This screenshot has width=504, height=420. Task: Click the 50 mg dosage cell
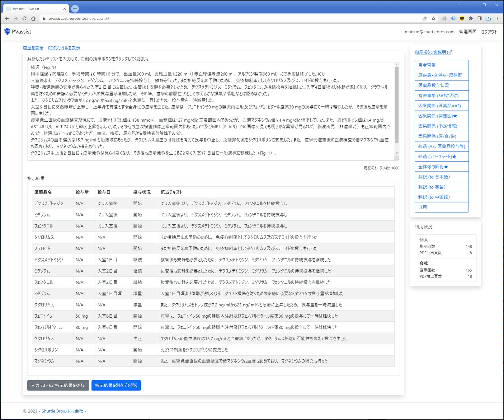[84, 316]
